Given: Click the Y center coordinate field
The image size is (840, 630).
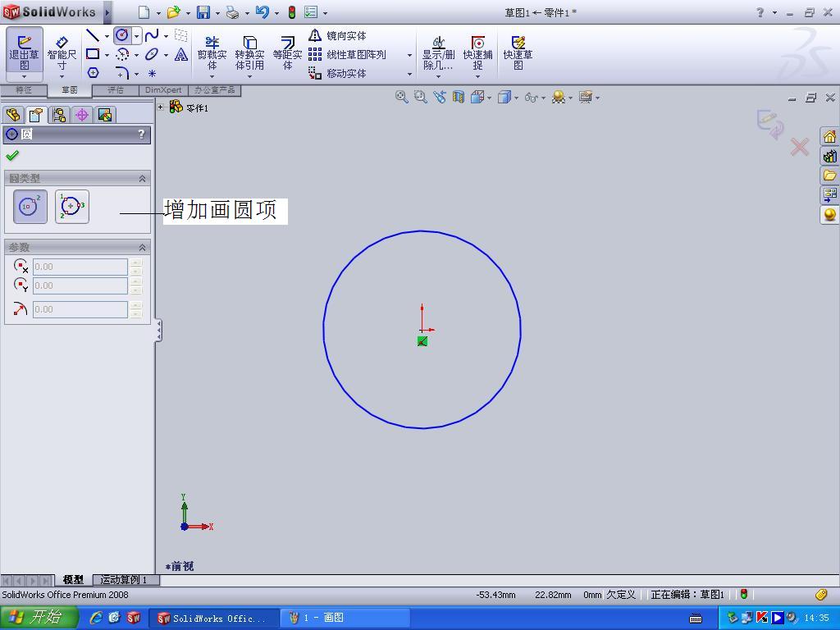Looking at the screenshot, I should (80, 285).
